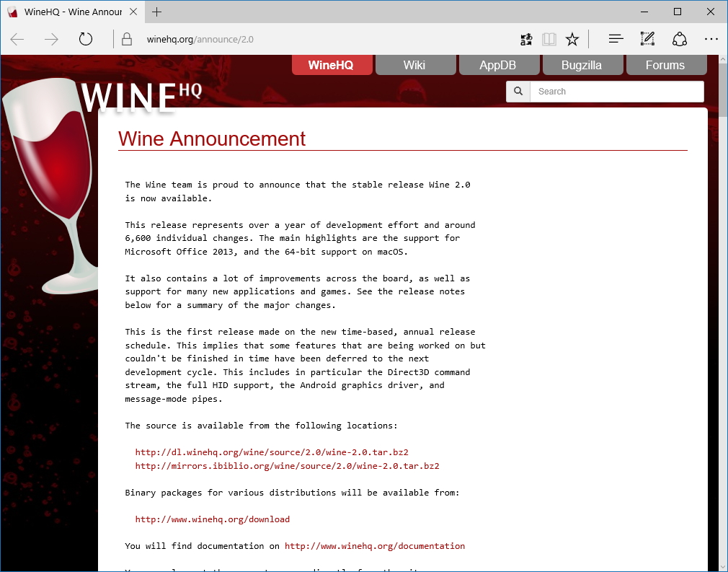The height and width of the screenshot is (572, 728).
Task: Follow the winehq.org/download link
Action: pyautogui.click(x=213, y=519)
